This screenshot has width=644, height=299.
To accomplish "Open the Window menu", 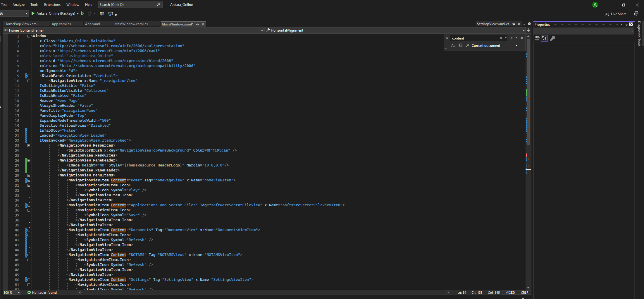I will [x=73, y=5].
